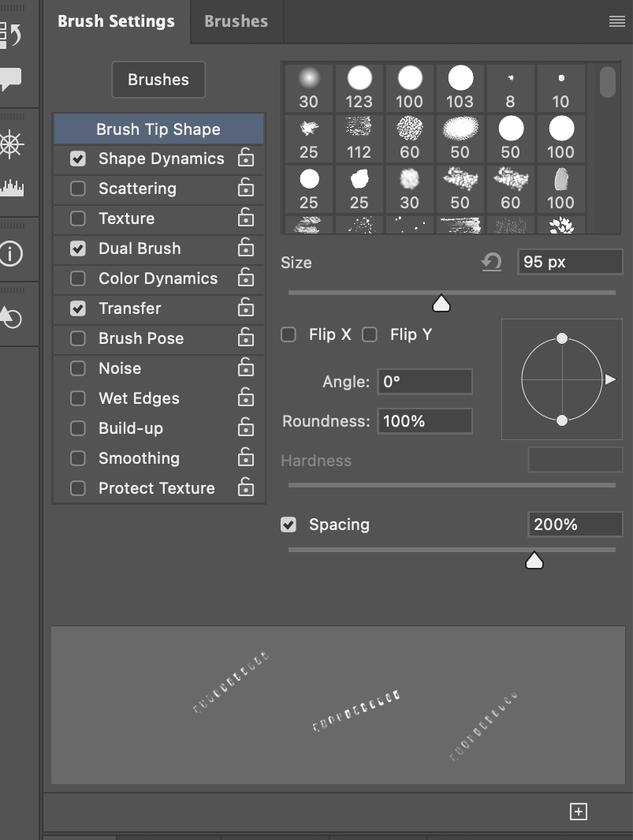Screen dimensions: 633x840
Task: Click the brush angle arrow on circle widget
Action: (x=610, y=379)
